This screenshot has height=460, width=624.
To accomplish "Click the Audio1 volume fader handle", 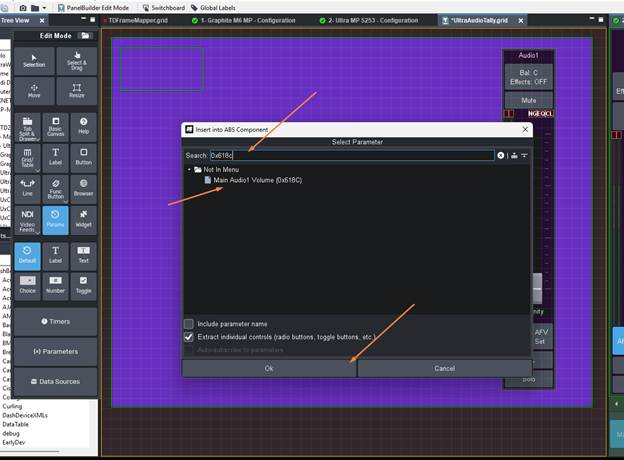I will 537,288.
